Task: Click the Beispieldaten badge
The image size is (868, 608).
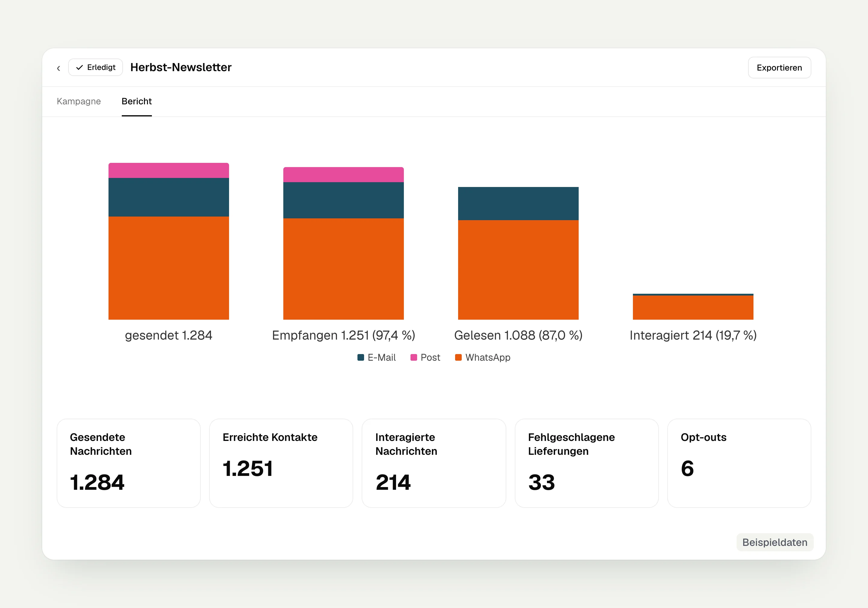Action: pyautogui.click(x=775, y=542)
